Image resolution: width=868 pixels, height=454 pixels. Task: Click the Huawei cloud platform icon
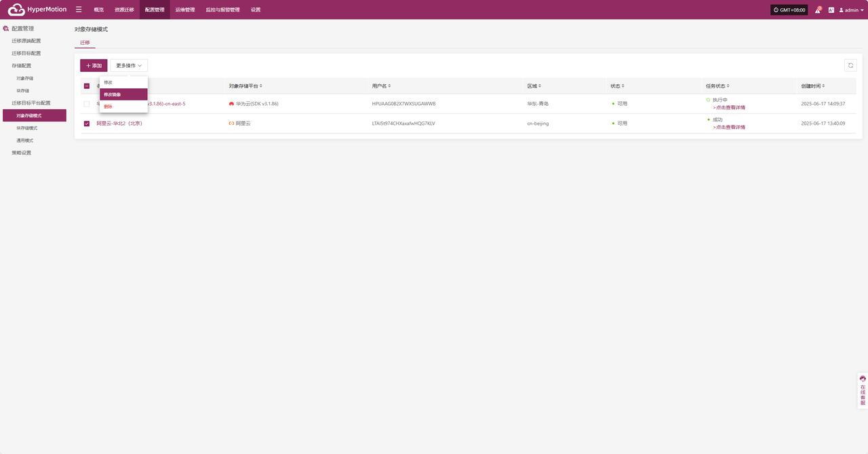pos(231,104)
